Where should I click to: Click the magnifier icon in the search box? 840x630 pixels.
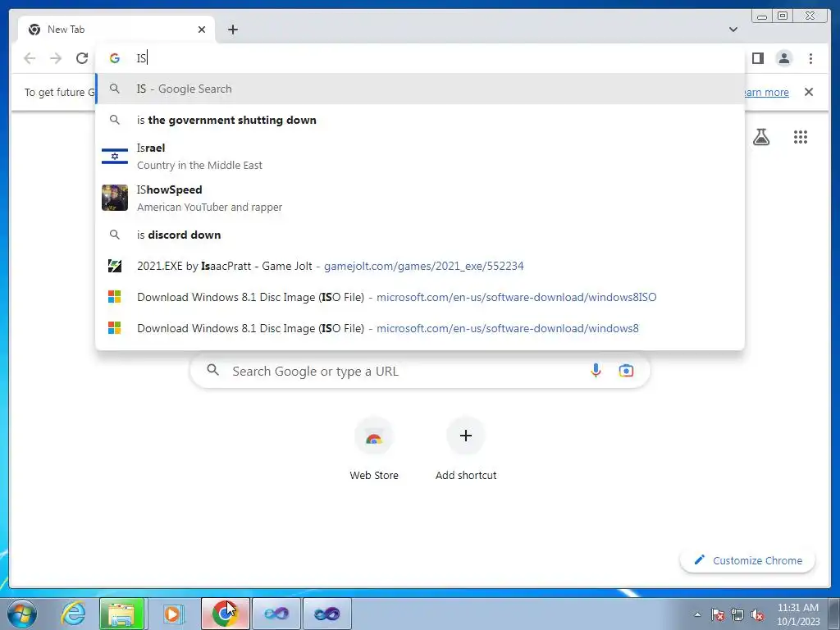(x=212, y=370)
